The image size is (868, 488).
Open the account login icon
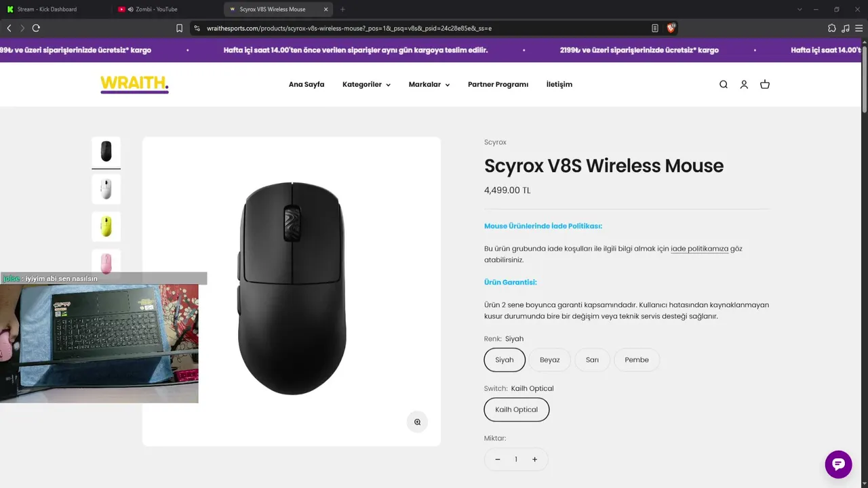[744, 85]
